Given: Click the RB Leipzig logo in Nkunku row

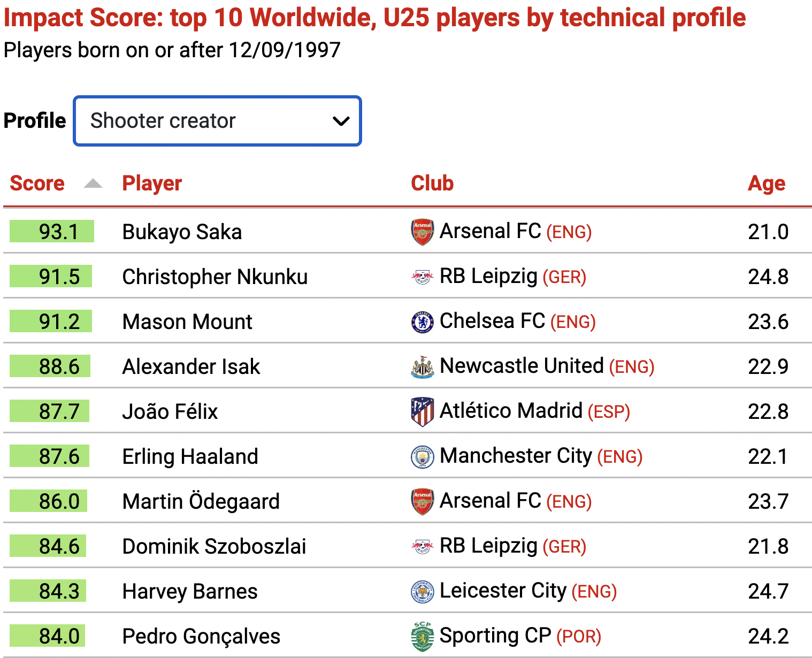Looking at the screenshot, I should (x=423, y=277).
